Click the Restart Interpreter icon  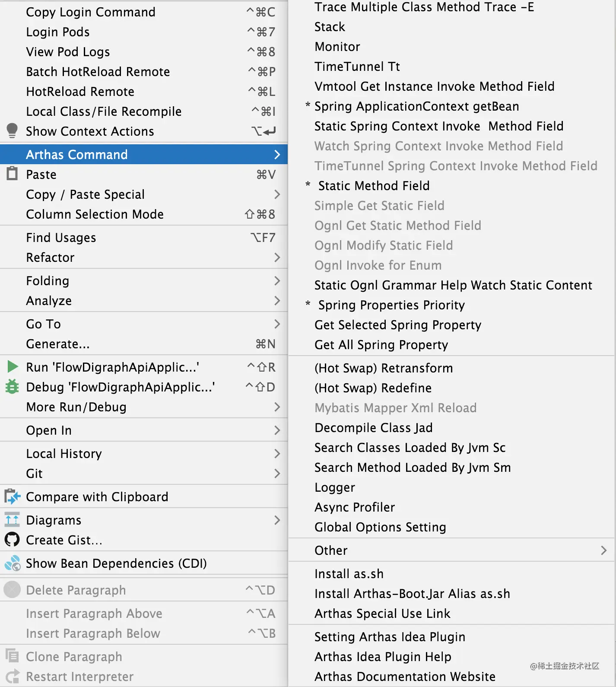[12, 676]
